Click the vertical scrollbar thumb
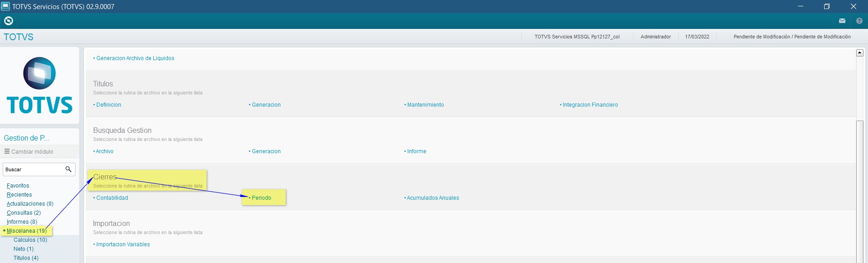Screen dimensions: 868x263 tap(860, 192)
